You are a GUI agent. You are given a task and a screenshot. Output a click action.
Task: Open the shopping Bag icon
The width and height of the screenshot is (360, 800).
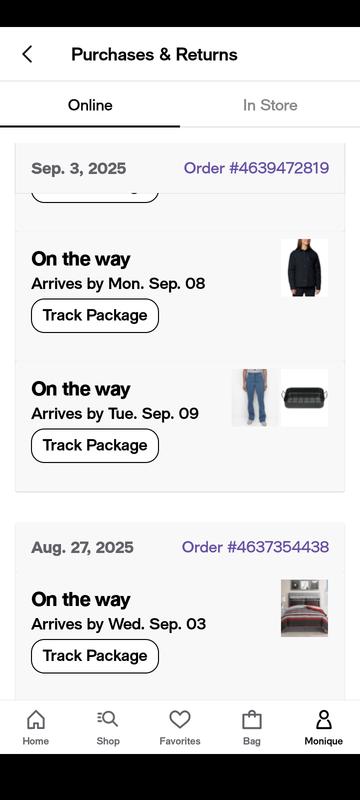(x=252, y=720)
